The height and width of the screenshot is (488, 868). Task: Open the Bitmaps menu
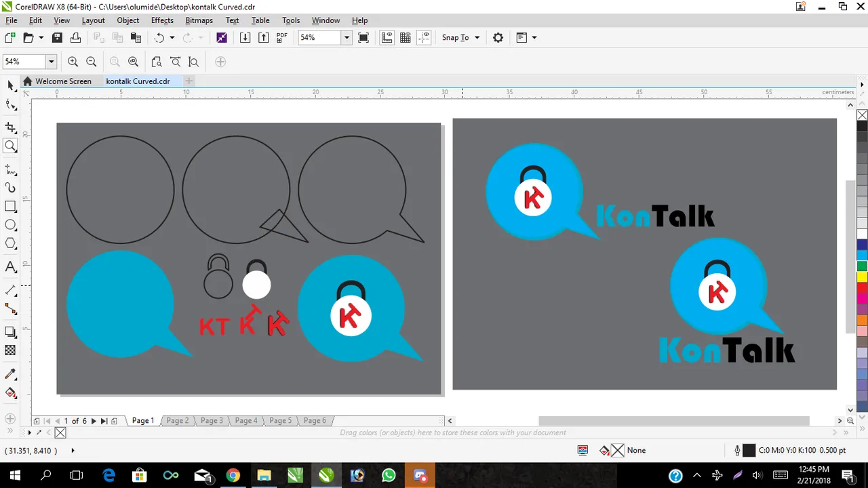coord(199,20)
